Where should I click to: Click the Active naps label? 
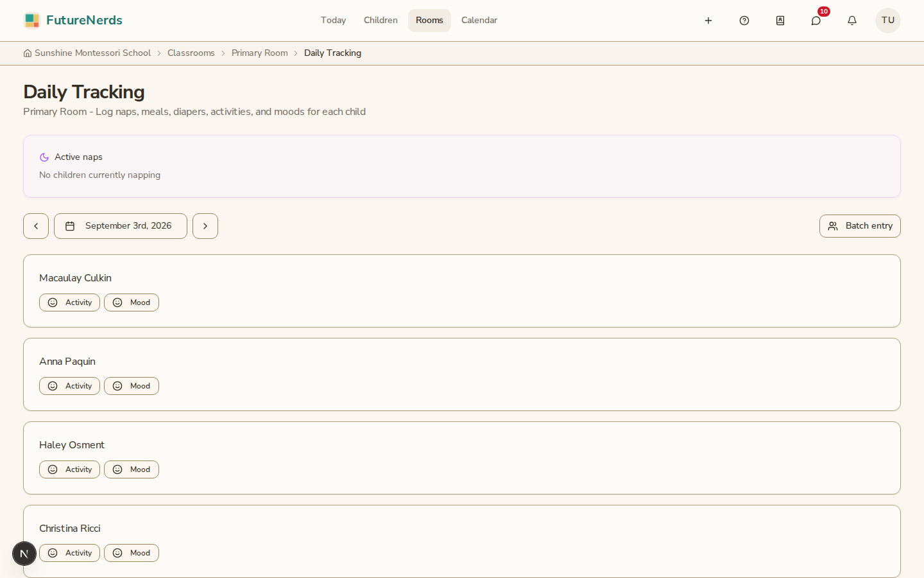(x=78, y=157)
